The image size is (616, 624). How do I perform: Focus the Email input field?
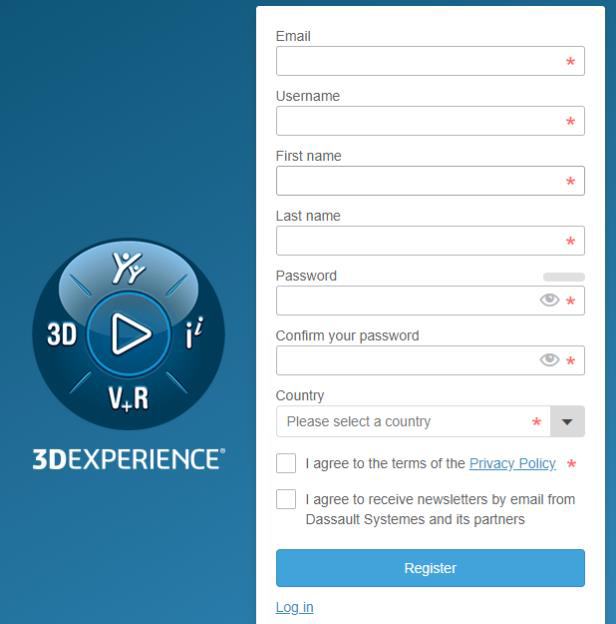pos(430,61)
